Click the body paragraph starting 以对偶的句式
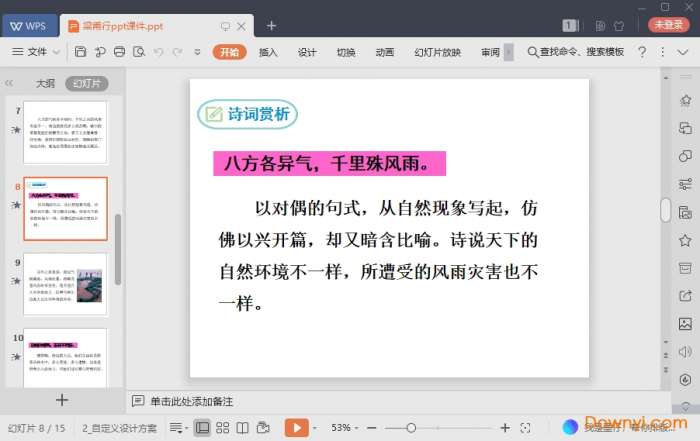Viewport: 700px width, 441px height. [x=379, y=256]
